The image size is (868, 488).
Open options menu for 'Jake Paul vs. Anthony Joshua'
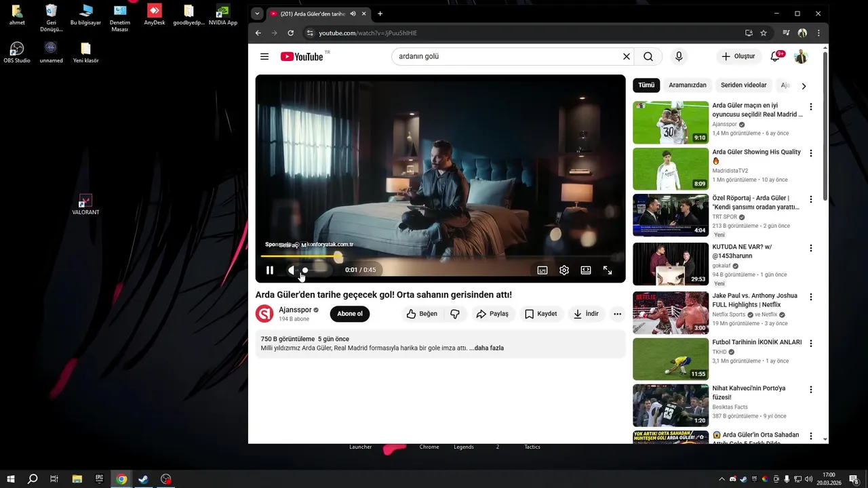click(x=810, y=297)
